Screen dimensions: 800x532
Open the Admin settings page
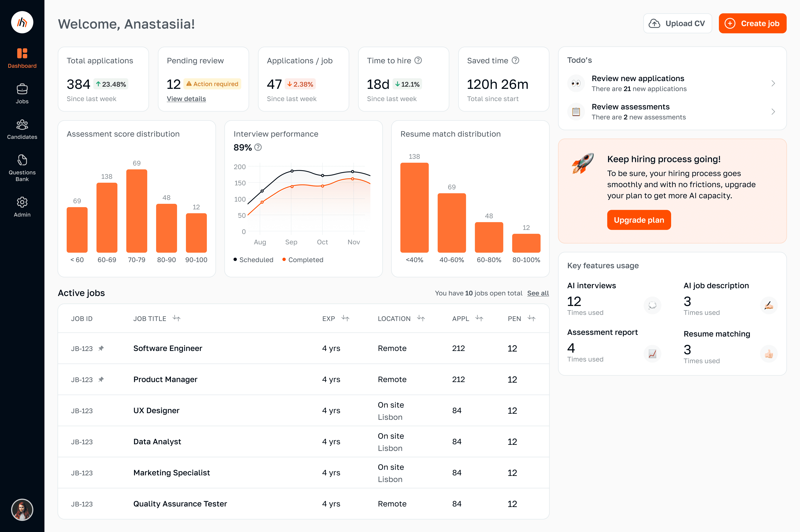[22, 207]
